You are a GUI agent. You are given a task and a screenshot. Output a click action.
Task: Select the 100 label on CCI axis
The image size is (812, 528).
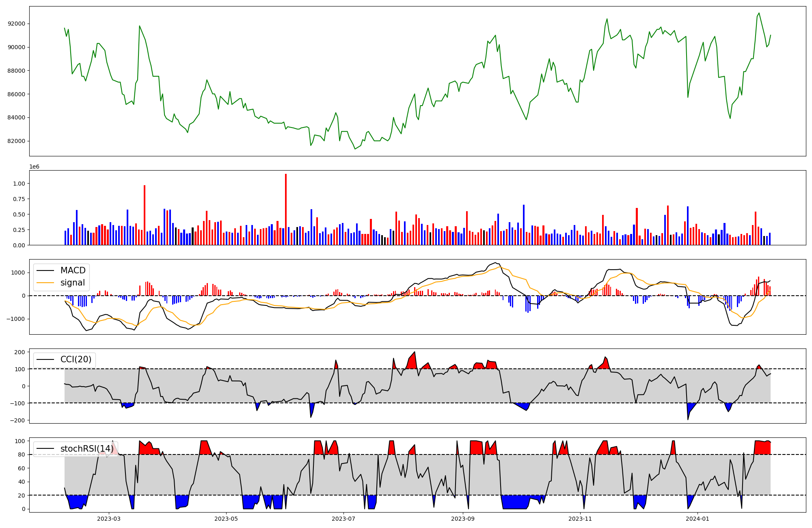pyautogui.click(x=20, y=369)
